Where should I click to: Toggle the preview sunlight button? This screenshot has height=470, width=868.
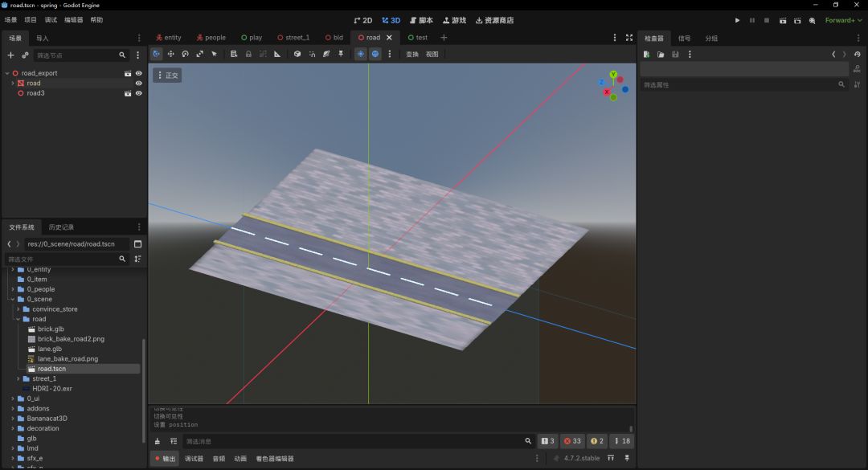pos(360,54)
